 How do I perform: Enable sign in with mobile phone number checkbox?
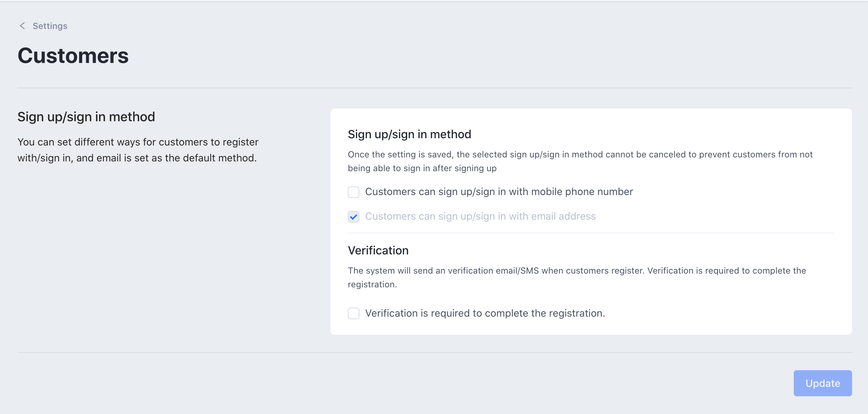[x=354, y=192]
